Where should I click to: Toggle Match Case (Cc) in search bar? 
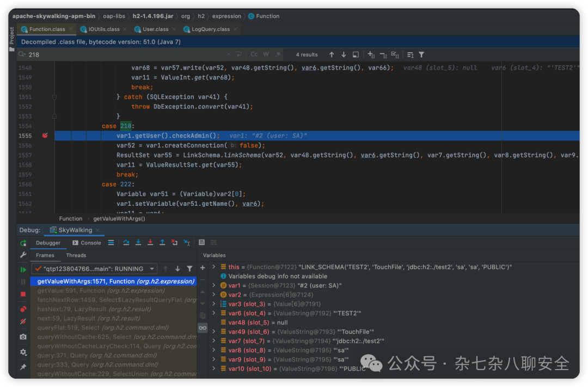click(x=254, y=54)
